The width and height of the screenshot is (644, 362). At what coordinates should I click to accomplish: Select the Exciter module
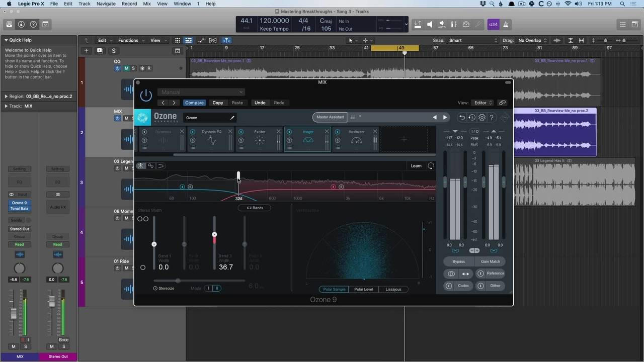tap(260, 140)
